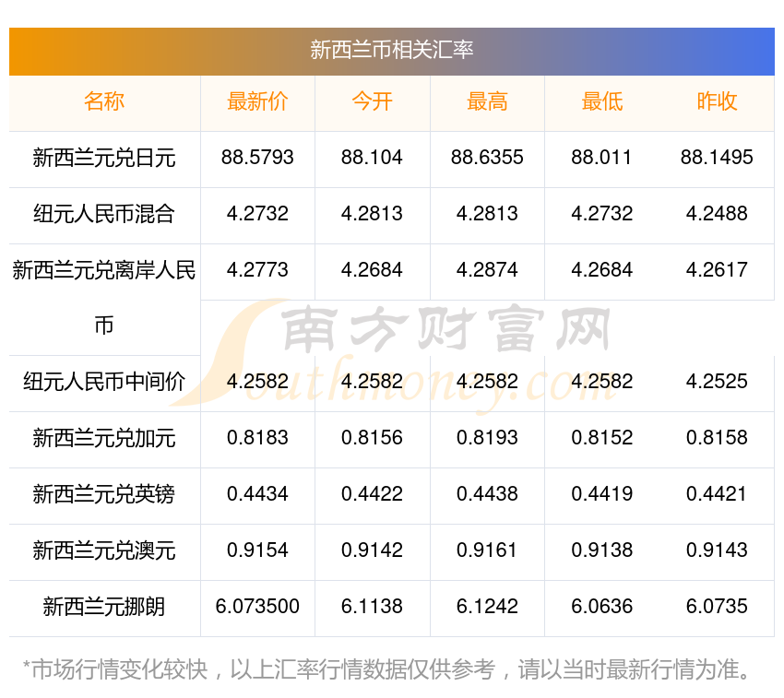784x698 pixels.
Task: Click the 最高 column header
Action: (x=487, y=101)
